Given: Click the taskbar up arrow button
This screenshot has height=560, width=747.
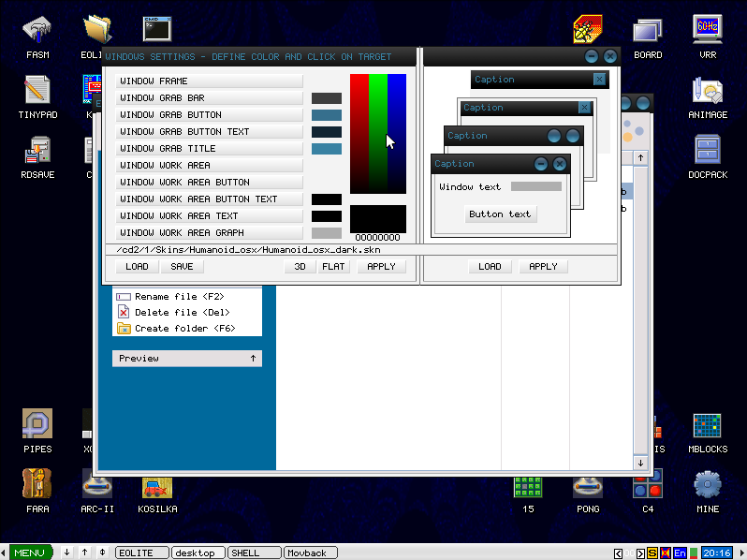Looking at the screenshot, I should tap(85, 553).
